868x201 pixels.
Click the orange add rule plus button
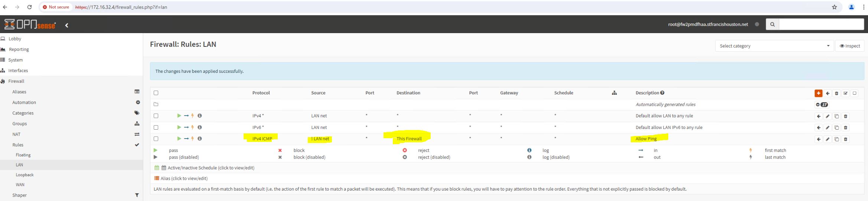[818, 93]
